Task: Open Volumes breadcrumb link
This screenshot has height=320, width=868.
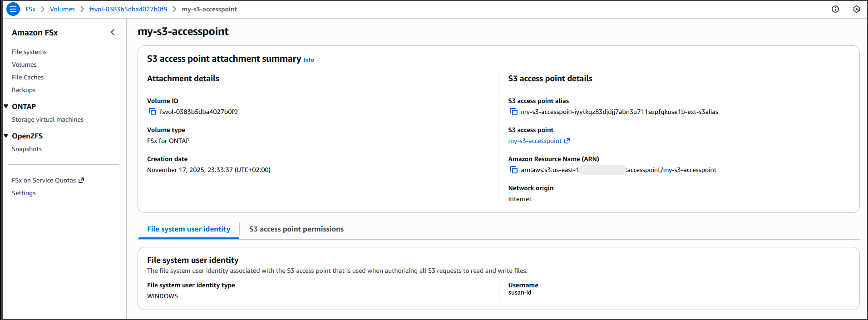Action: tap(62, 9)
